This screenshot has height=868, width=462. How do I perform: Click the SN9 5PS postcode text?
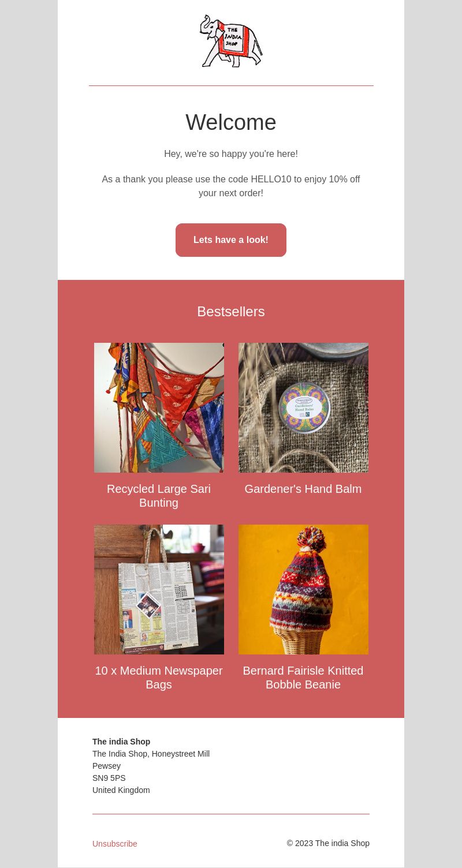(109, 778)
